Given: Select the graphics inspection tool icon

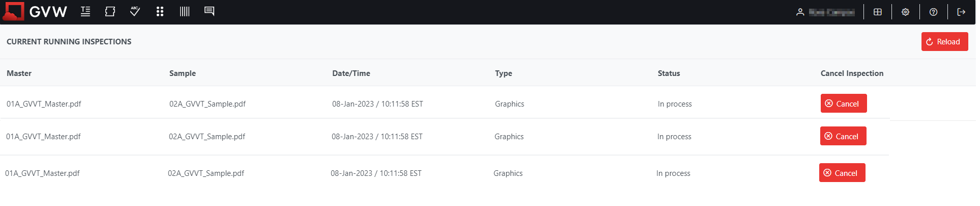Looking at the screenshot, I should tap(110, 12).
